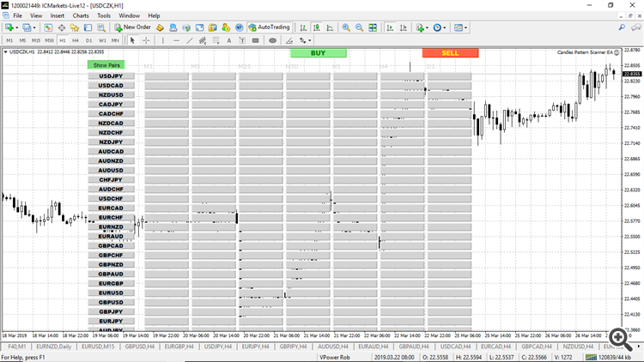Image resolution: width=644 pixels, height=362 pixels.
Task: Open the Data Window crosshair-target icon
Action: click(62, 27)
